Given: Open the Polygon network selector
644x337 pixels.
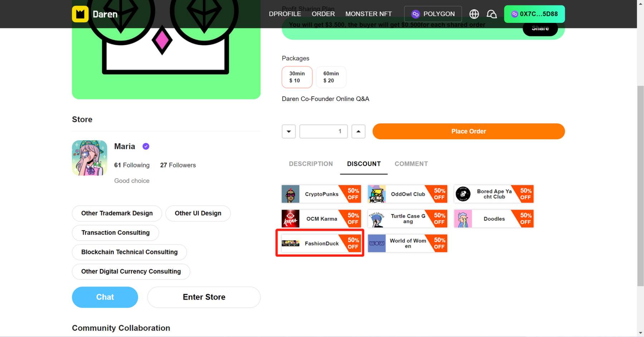Looking at the screenshot, I should point(433,14).
